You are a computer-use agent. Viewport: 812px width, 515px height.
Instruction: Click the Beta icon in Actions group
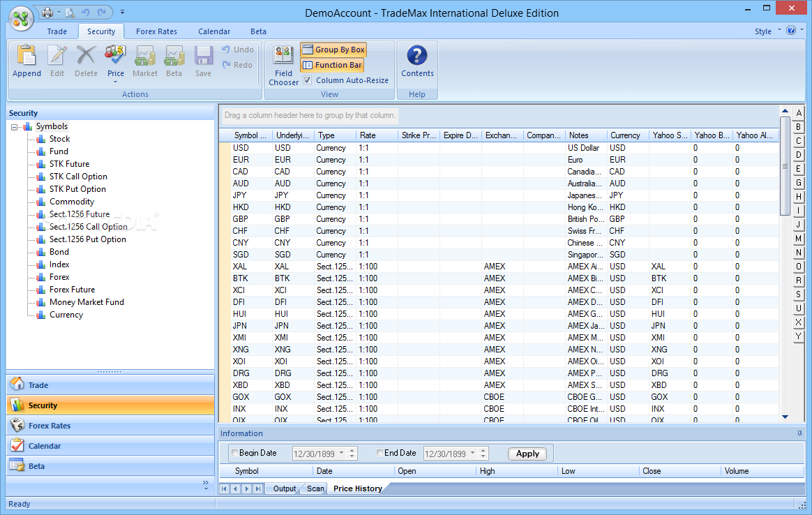174,56
